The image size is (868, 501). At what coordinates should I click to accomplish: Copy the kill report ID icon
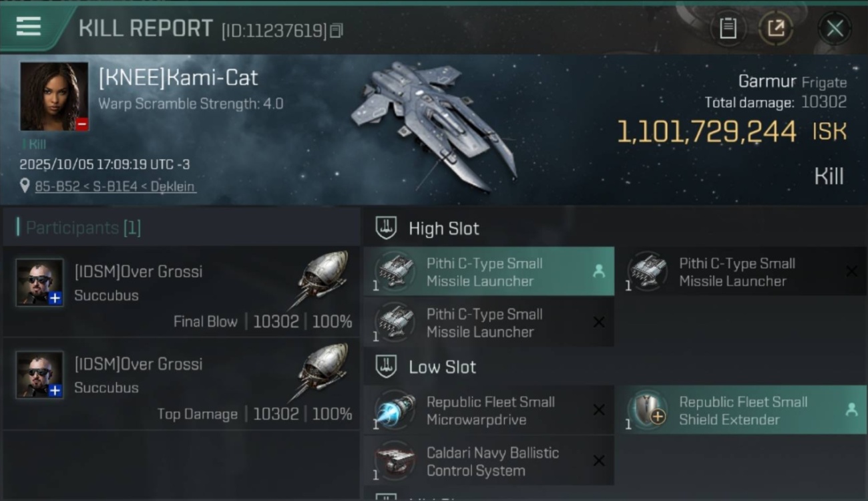pos(337,31)
